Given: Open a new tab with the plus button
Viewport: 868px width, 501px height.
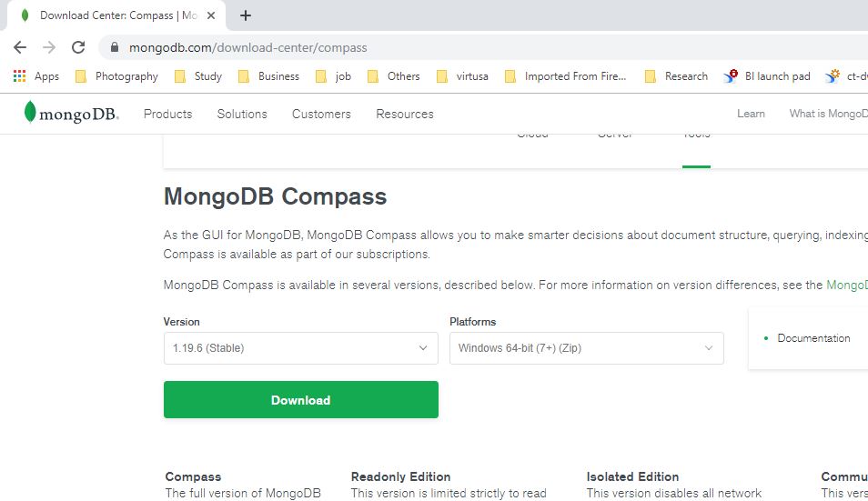Looking at the screenshot, I should [246, 15].
